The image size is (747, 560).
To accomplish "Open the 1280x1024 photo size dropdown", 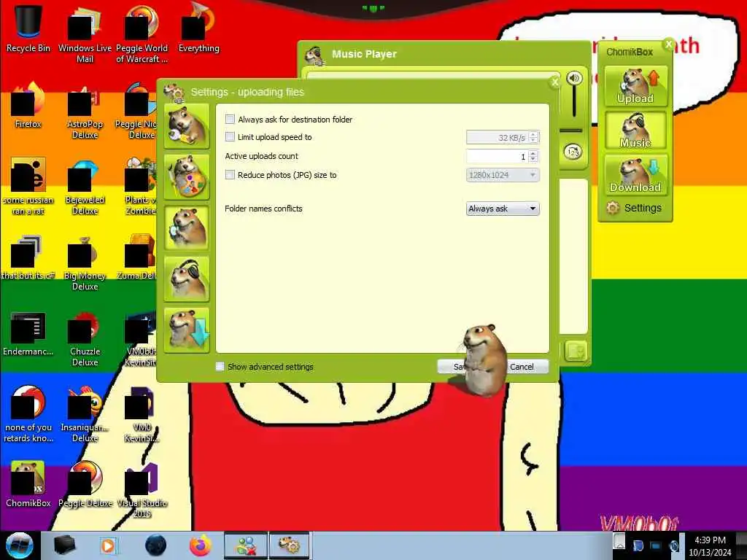I will coord(503,175).
